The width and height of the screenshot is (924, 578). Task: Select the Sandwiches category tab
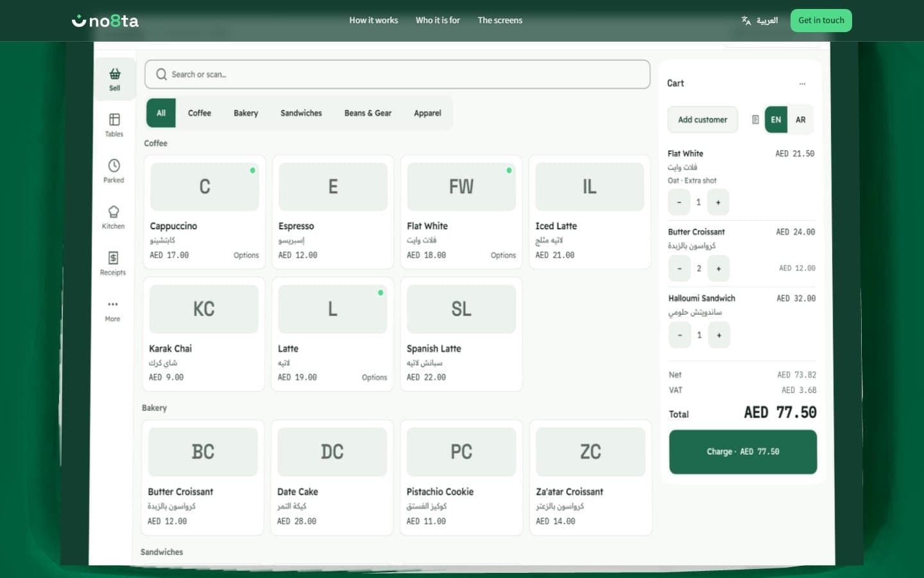point(301,113)
